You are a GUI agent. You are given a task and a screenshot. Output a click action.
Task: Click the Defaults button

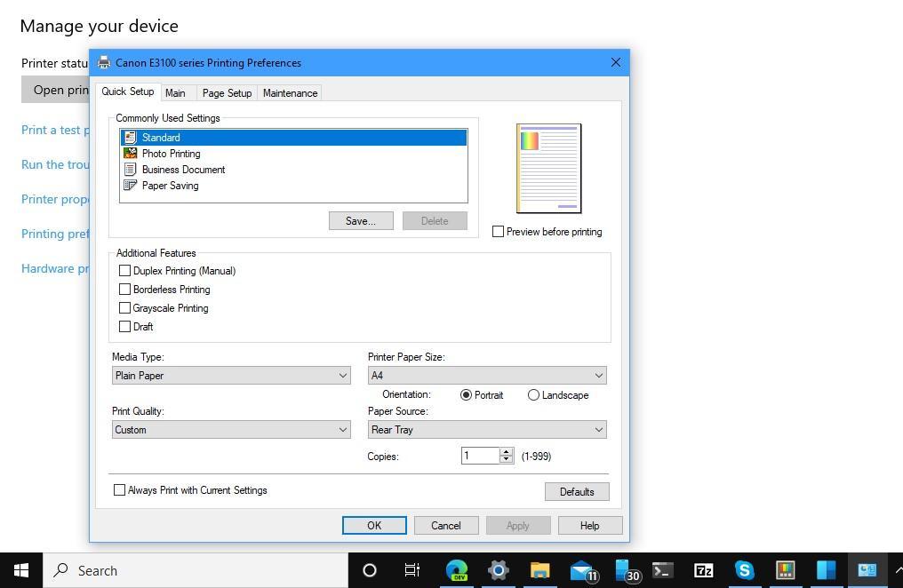(x=577, y=491)
